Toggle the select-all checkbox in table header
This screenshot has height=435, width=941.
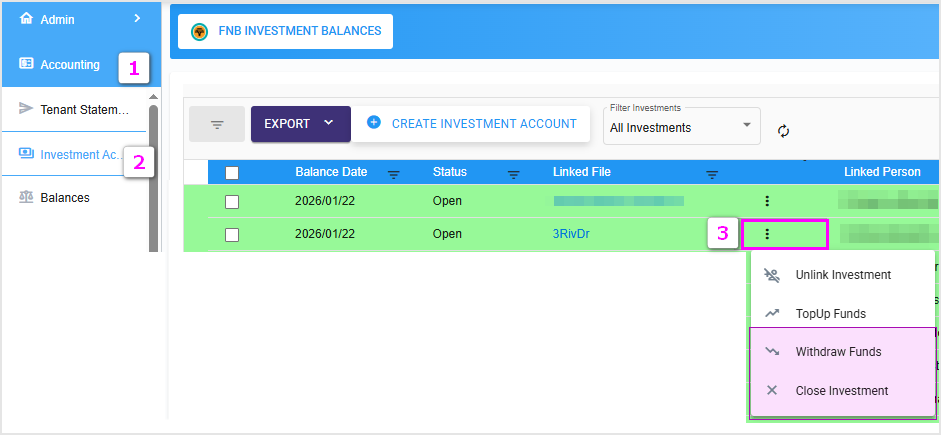point(232,173)
